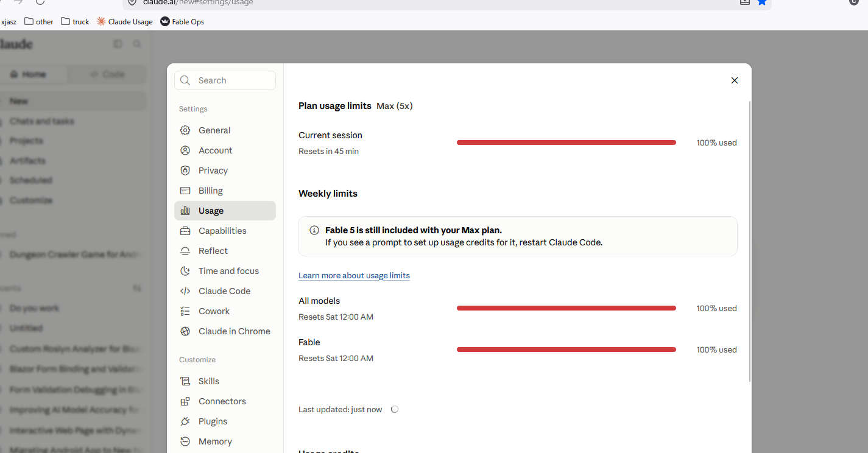Click '100% used' beside Current session
Viewport: 868px width, 453px height.
(717, 142)
